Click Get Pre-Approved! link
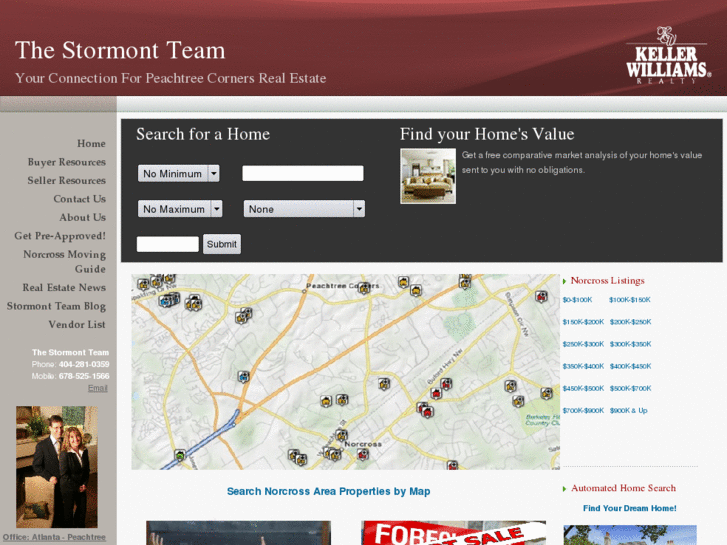The image size is (727, 545). (x=60, y=236)
